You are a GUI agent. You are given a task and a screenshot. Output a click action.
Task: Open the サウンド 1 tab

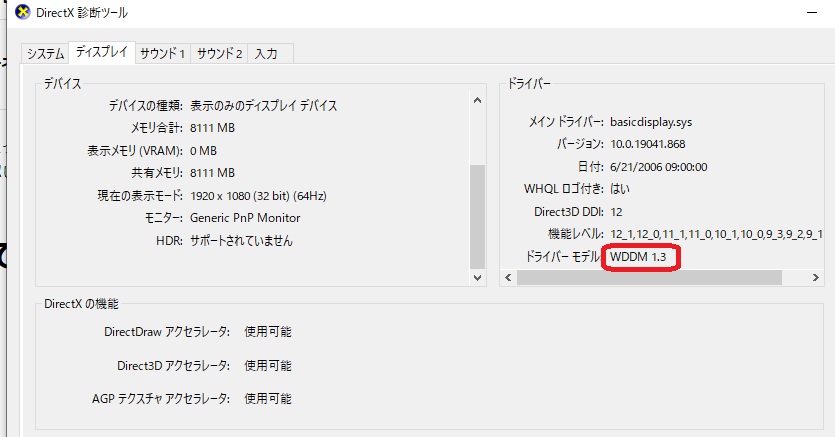pyautogui.click(x=162, y=53)
